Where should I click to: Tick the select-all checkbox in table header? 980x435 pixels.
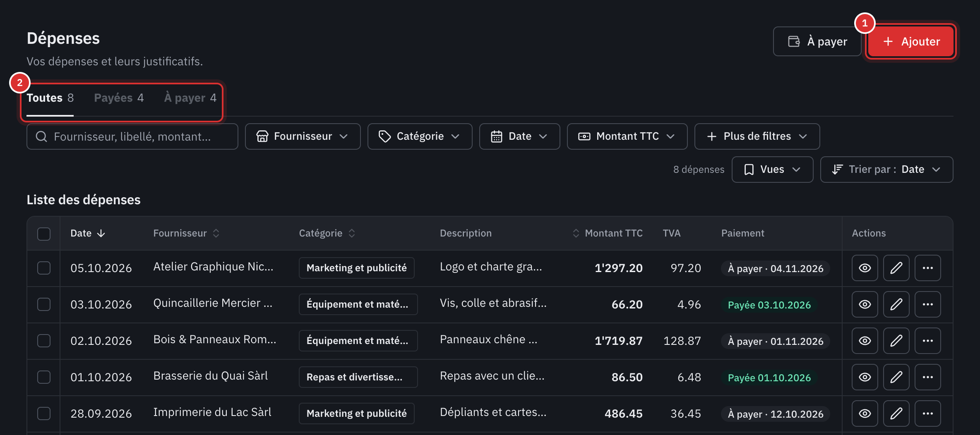click(x=44, y=234)
